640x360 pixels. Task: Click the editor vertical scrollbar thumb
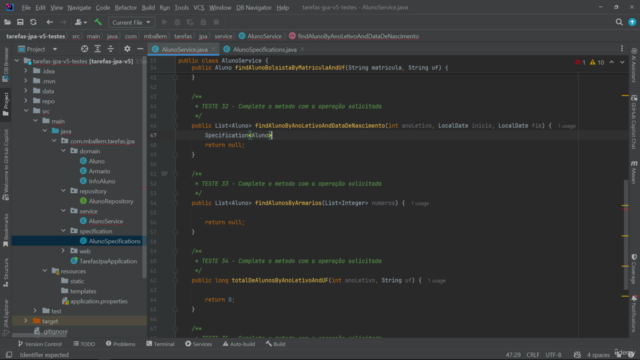pyautogui.click(x=626, y=235)
